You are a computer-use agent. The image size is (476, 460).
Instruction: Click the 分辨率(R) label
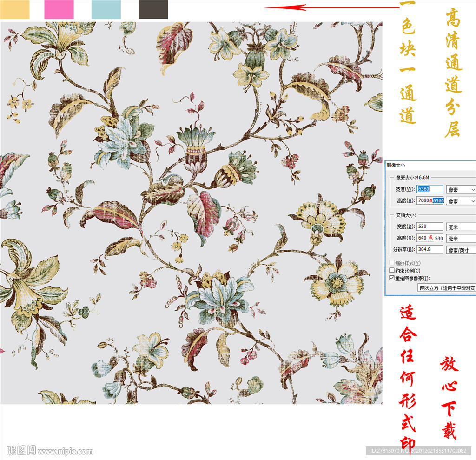(404, 249)
